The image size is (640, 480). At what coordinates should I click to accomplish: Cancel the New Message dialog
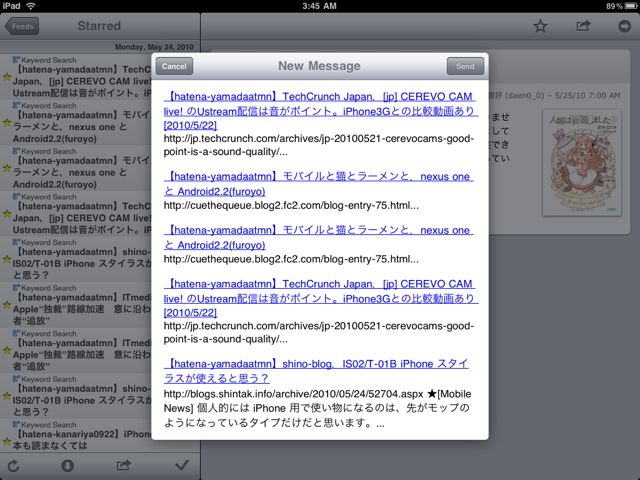point(174,66)
